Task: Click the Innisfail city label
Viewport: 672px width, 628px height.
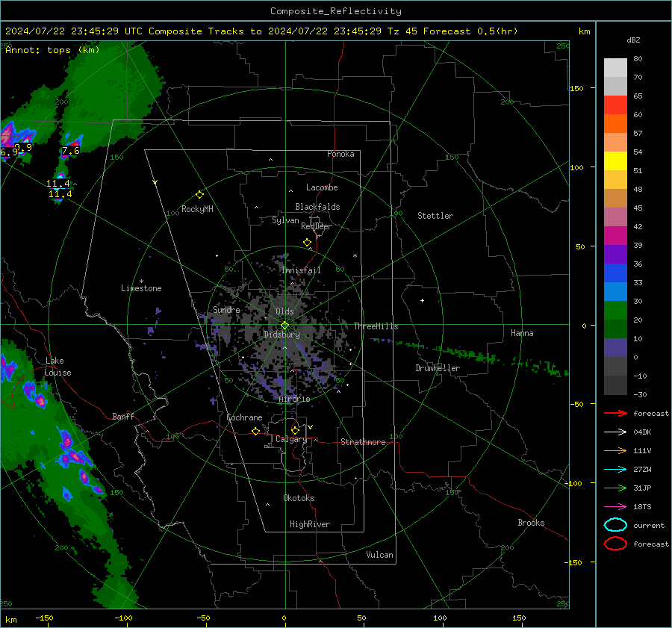Action: click(x=301, y=270)
